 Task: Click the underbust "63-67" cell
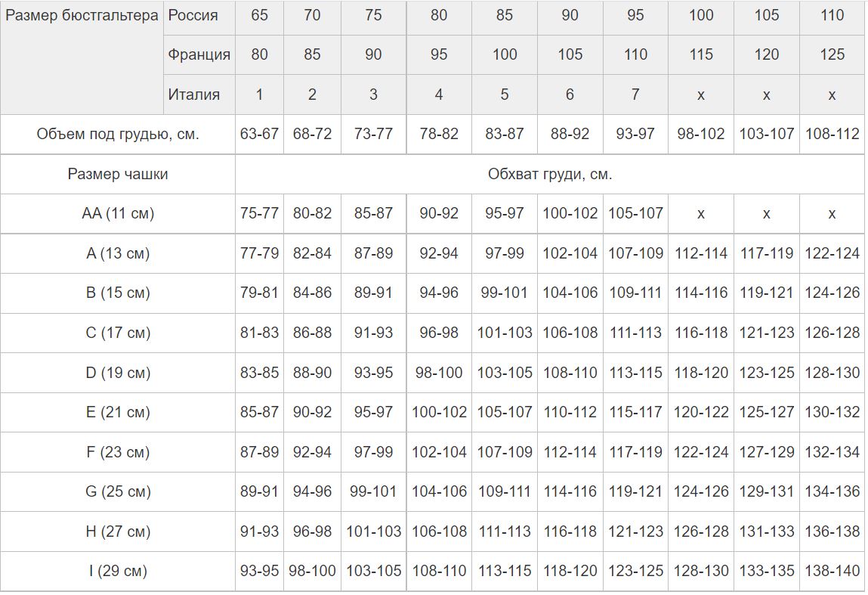[259, 134]
